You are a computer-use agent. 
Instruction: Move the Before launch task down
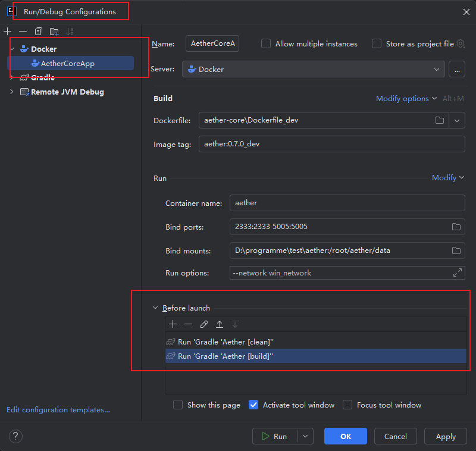(x=235, y=324)
